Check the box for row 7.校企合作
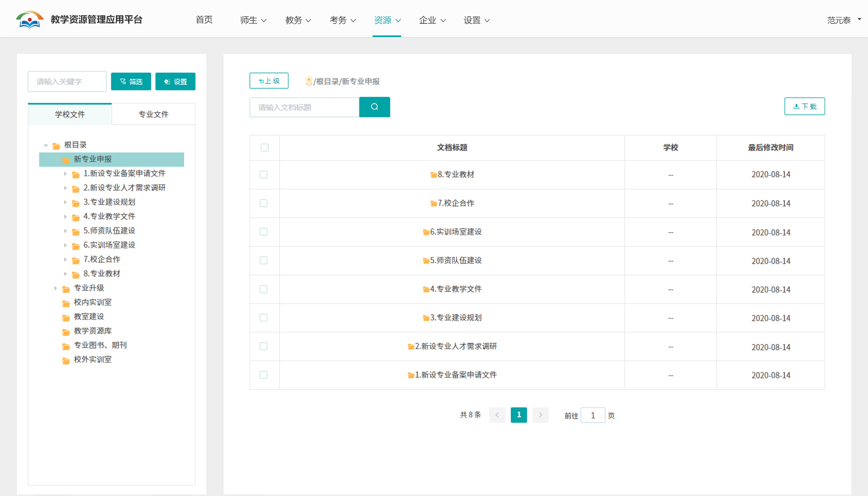Screen dimensions: 868x496 [x=264, y=203]
